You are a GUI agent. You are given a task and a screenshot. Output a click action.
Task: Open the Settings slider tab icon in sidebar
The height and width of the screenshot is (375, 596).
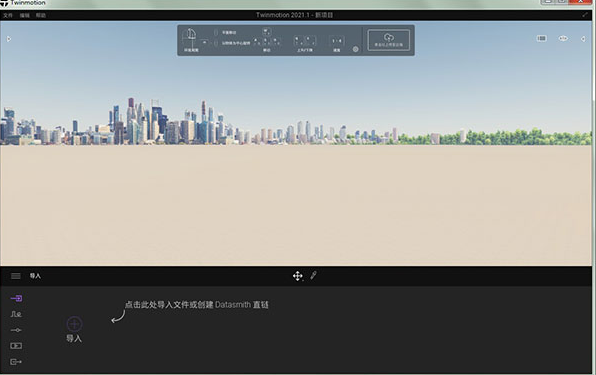[x=16, y=330]
